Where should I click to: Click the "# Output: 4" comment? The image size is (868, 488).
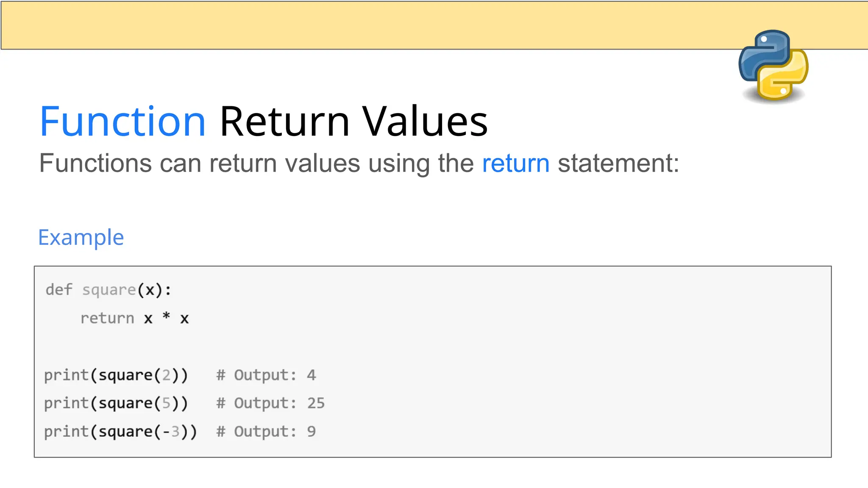pos(266,375)
